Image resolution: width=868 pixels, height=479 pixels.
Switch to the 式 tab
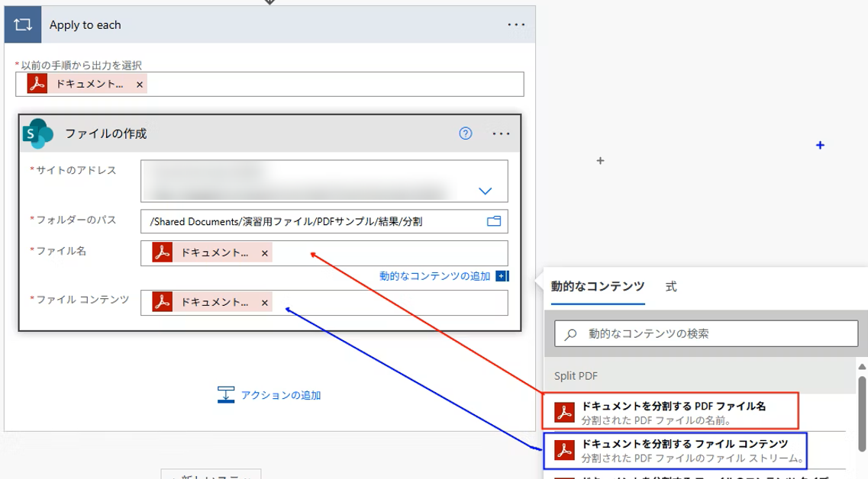(671, 287)
